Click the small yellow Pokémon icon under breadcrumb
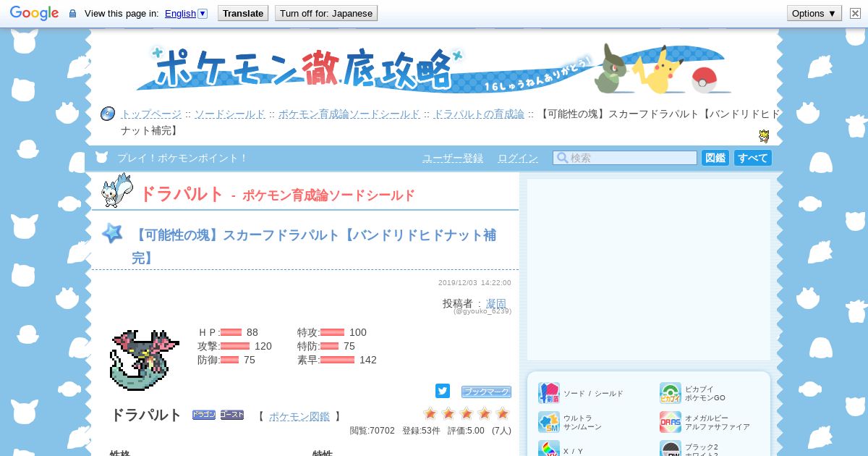Viewport: 868px width, 456px height. (764, 136)
